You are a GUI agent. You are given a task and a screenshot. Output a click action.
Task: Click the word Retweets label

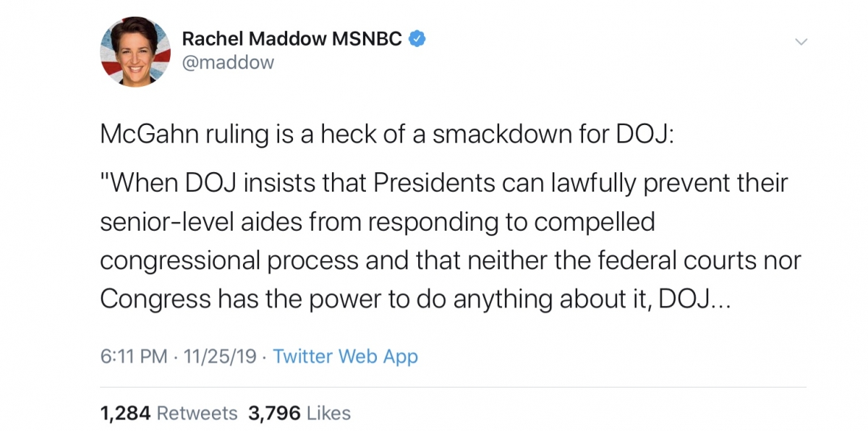point(197,414)
